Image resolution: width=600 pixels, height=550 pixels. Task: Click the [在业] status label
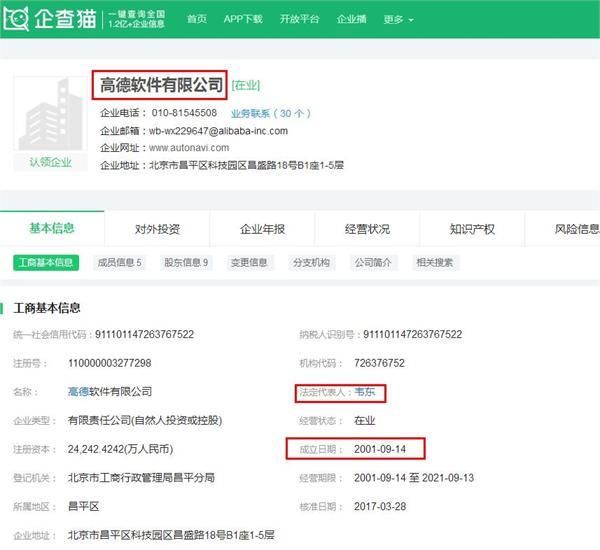(x=246, y=85)
